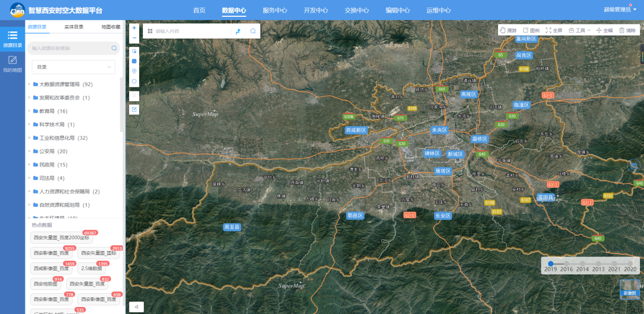Expand the 教育局 folder tree node
Image resolution: width=644 pixels, height=314 pixels.
click(30, 111)
